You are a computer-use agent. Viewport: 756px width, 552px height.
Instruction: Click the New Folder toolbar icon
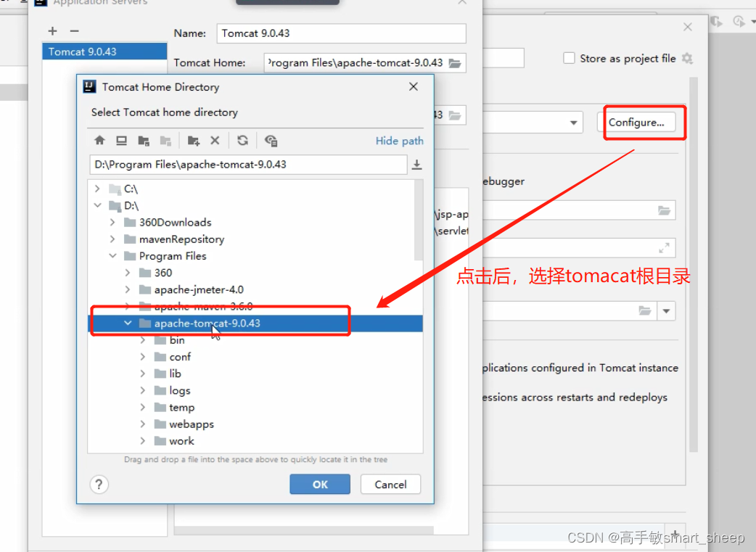click(x=193, y=140)
